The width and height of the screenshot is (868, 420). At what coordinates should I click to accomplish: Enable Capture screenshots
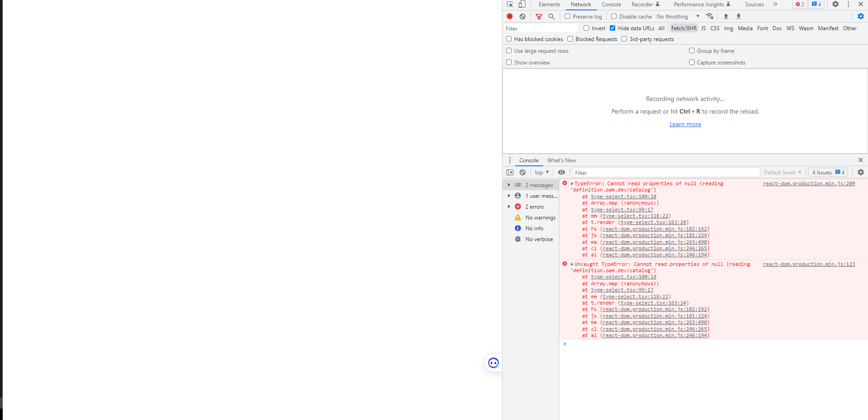click(x=692, y=62)
